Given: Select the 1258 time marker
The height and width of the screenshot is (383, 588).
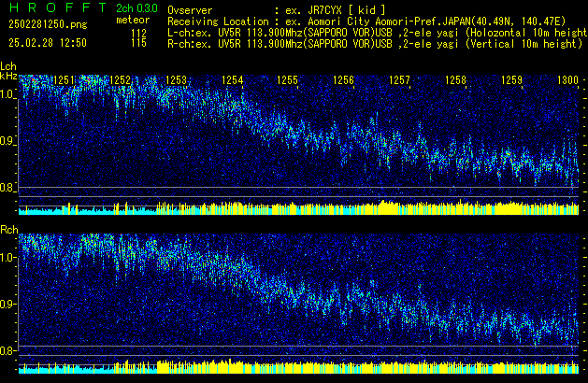Looking at the screenshot, I should coord(455,80).
